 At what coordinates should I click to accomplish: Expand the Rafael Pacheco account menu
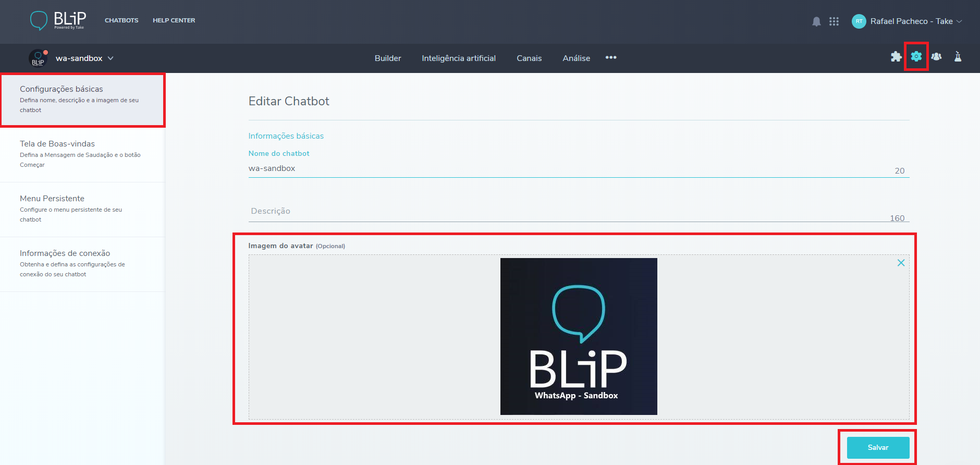(x=916, y=21)
